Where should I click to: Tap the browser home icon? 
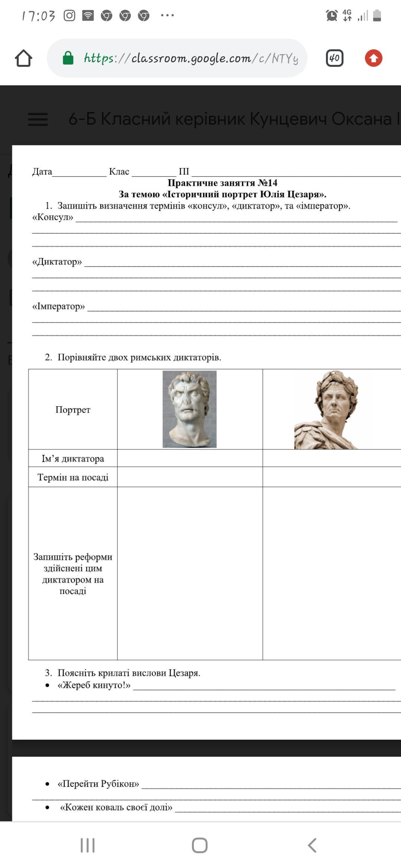(x=23, y=58)
